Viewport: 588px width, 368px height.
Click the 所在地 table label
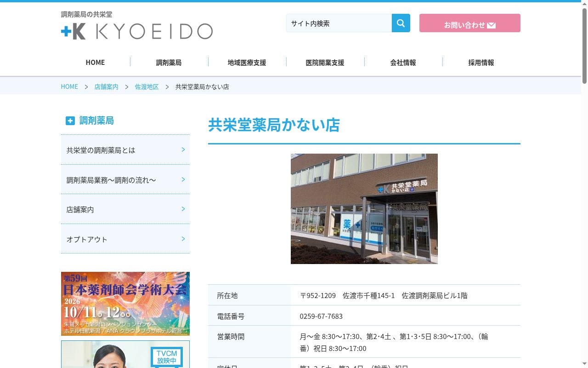pyautogui.click(x=227, y=295)
